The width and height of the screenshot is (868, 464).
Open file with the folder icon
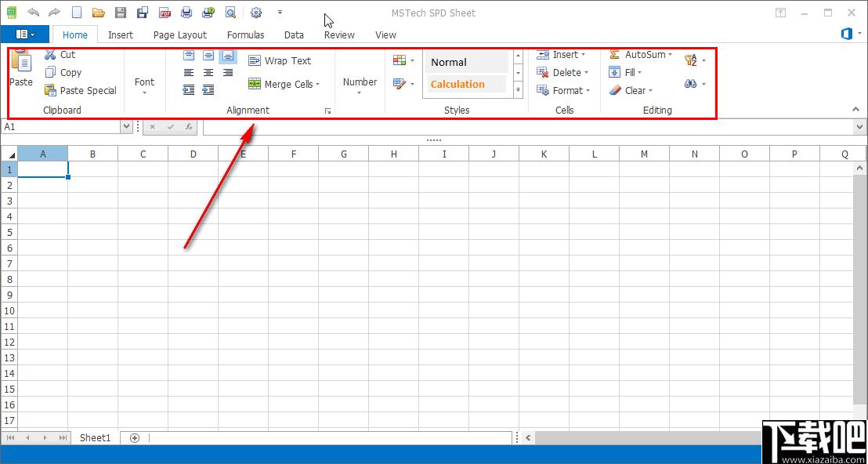pyautogui.click(x=99, y=13)
